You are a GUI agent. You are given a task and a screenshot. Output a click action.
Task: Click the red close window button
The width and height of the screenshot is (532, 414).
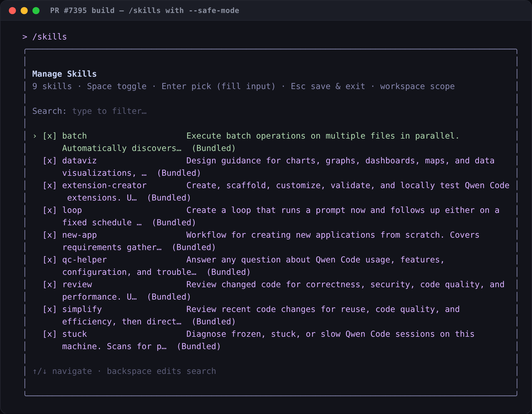(12, 11)
